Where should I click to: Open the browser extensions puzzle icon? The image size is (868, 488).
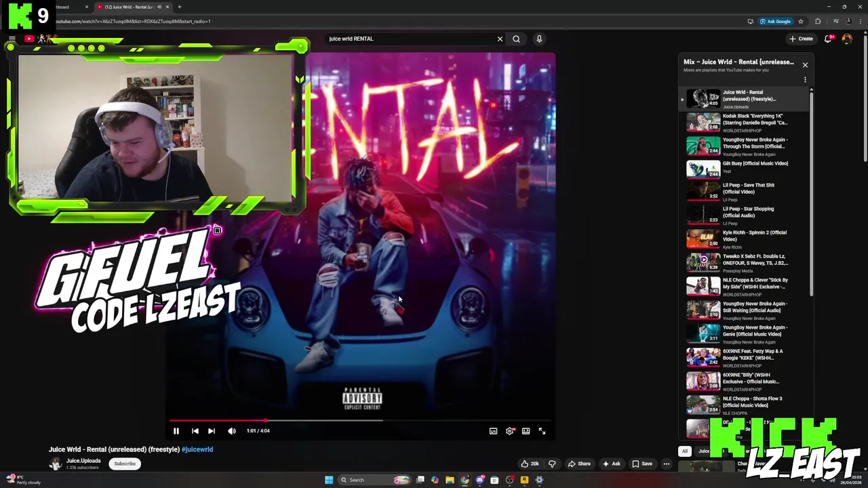click(x=818, y=21)
